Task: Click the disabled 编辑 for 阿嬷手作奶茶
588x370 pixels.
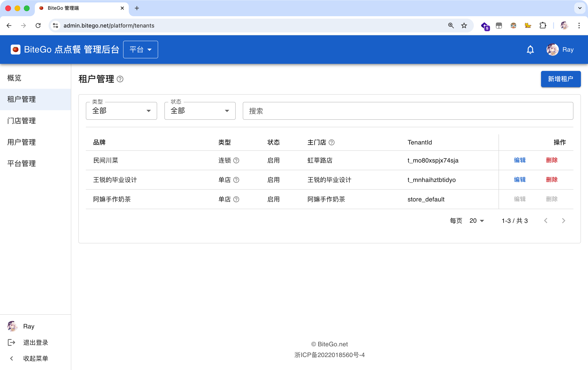Action: click(520, 199)
